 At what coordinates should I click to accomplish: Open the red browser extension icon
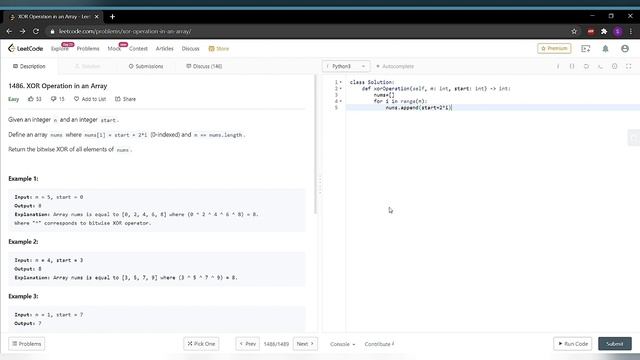click(591, 31)
